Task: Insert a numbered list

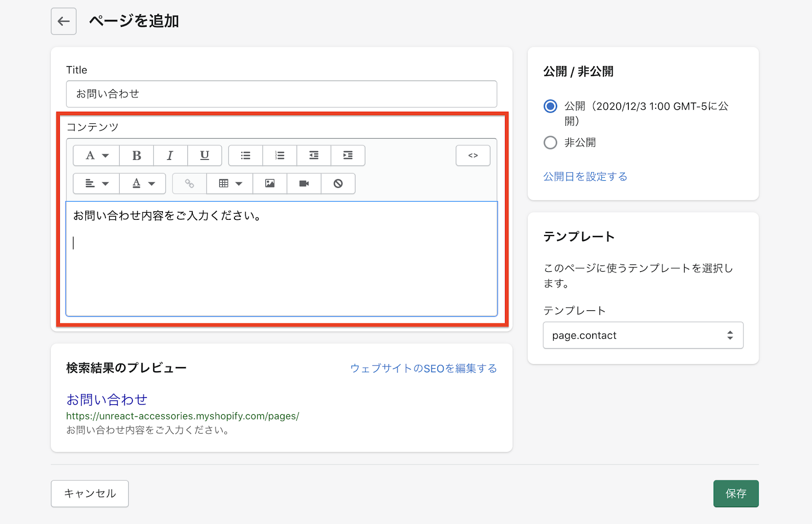Action: tap(280, 155)
